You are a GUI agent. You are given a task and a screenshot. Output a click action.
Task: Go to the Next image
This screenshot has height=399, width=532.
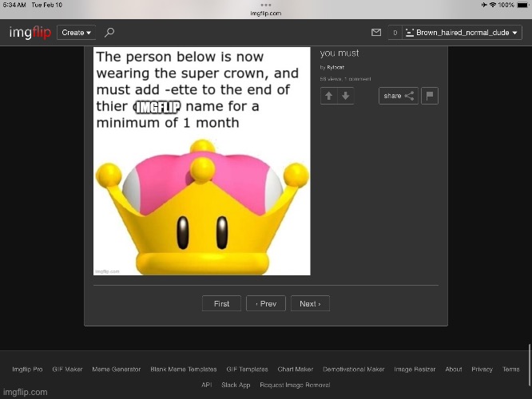[310, 304]
